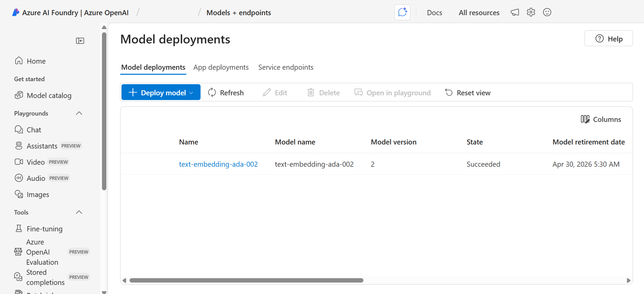Click the Model version cell value 2

coord(373,164)
